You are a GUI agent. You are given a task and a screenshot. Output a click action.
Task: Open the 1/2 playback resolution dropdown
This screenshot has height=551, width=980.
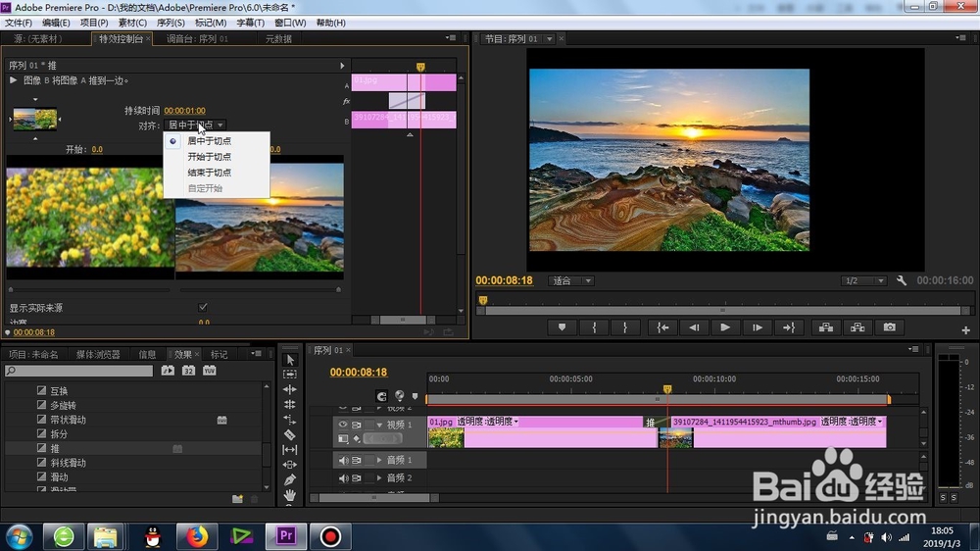tap(863, 280)
